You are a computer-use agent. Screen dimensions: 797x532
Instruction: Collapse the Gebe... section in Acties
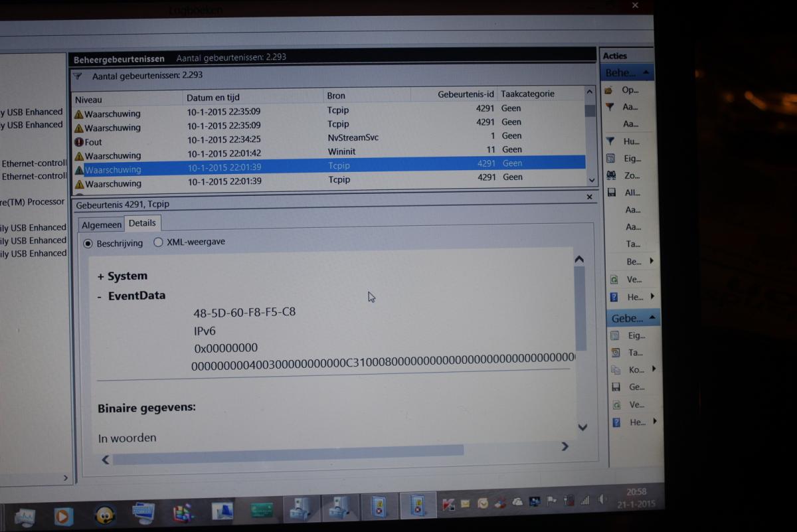coord(652,318)
